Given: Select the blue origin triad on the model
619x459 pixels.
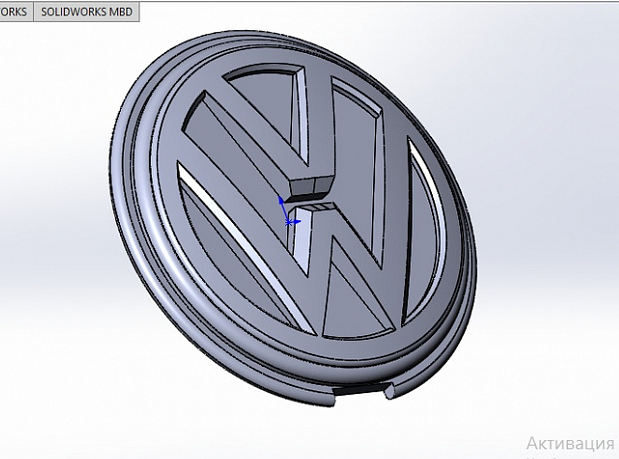Looking at the screenshot, I should 289,212.
